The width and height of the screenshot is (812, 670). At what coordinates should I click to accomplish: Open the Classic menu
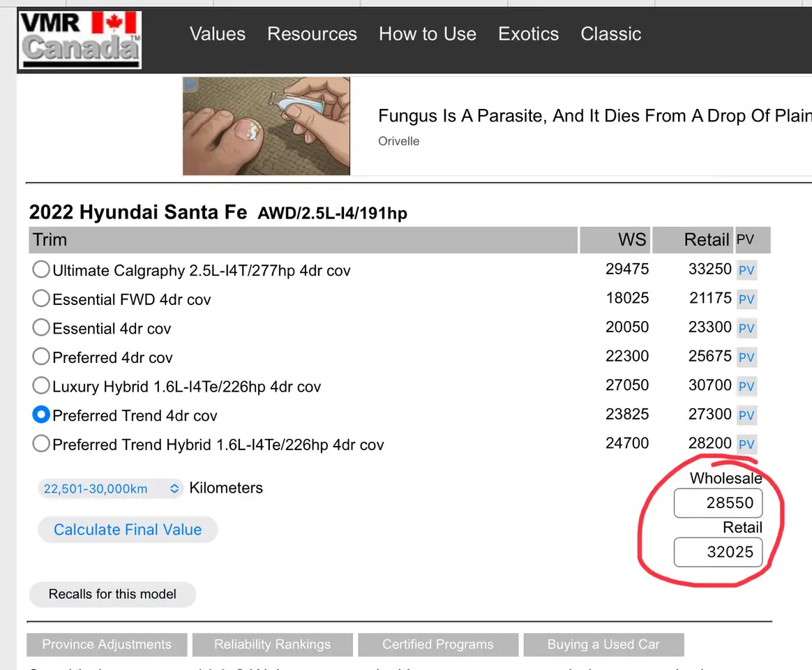[x=610, y=34]
